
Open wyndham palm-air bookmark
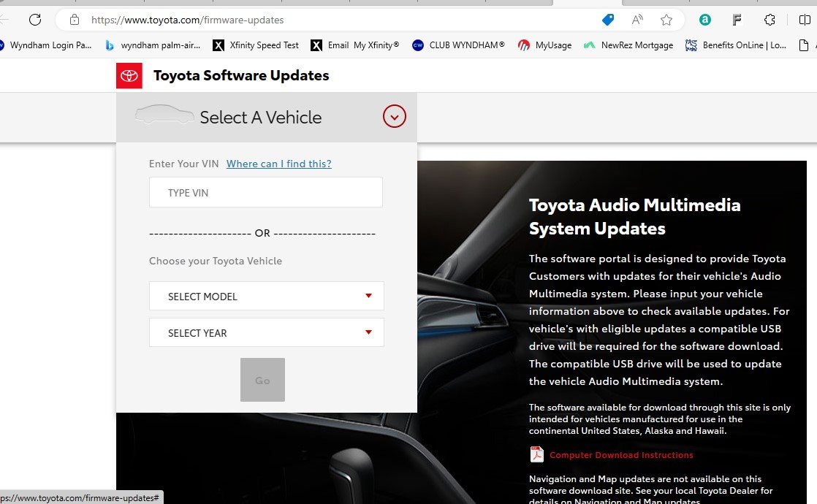153,45
